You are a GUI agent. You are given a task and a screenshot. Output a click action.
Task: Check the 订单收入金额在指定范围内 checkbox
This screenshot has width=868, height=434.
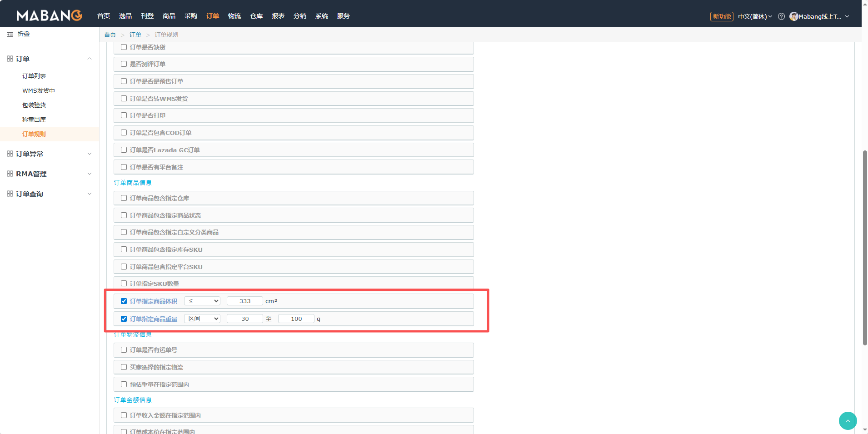[x=124, y=415]
